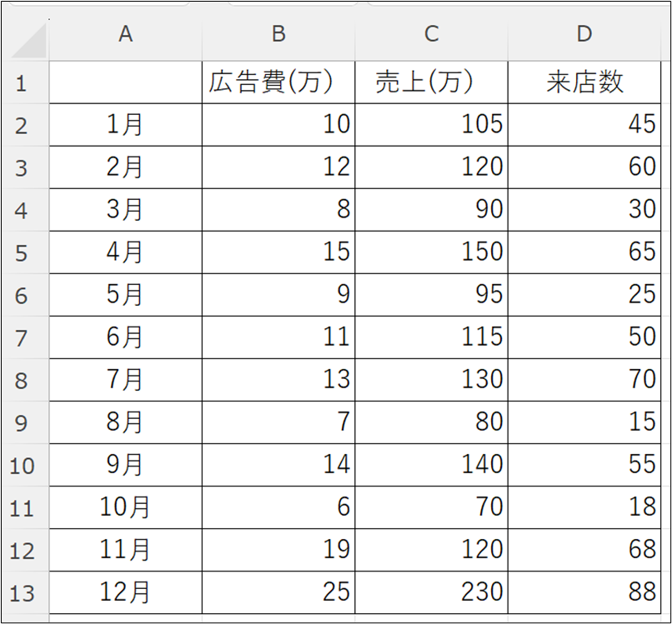The width and height of the screenshot is (672, 624).
Task: Select empty cell A1
Action: 125,82
